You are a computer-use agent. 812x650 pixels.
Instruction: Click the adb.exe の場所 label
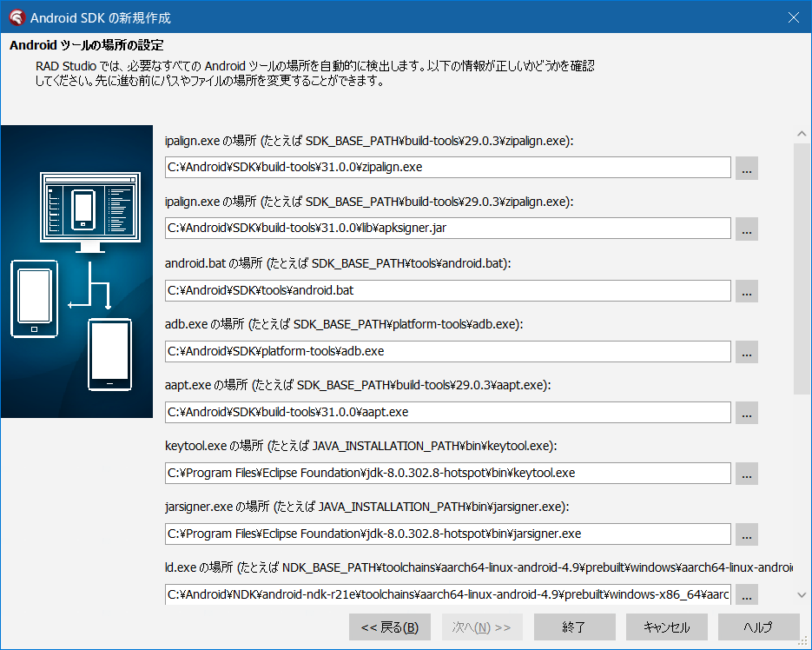tap(344, 324)
